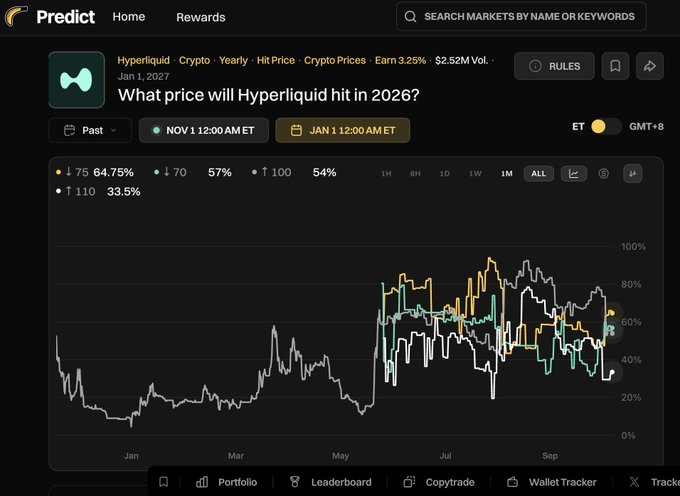Image resolution: width=680 pixels, height=496 pixels.
Task: Open Copytrade from the bottom bar
Action: click(439, 482)
